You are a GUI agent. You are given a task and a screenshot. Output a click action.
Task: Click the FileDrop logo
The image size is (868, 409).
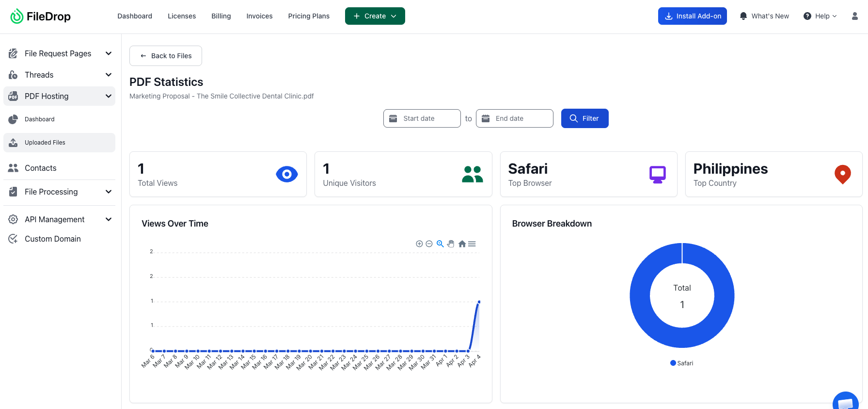pos(40,16)
